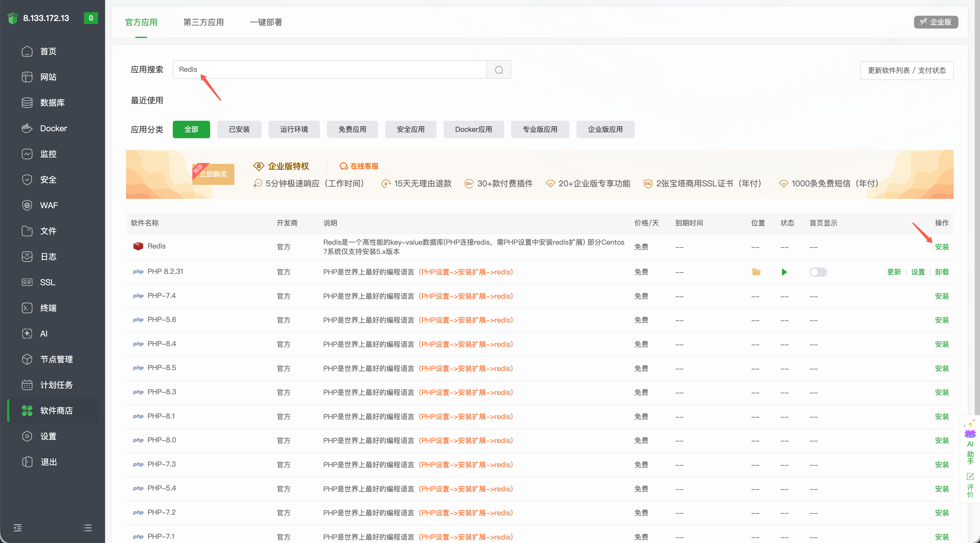Click PHP 8.2.31 running status play icon

(784, 272)
